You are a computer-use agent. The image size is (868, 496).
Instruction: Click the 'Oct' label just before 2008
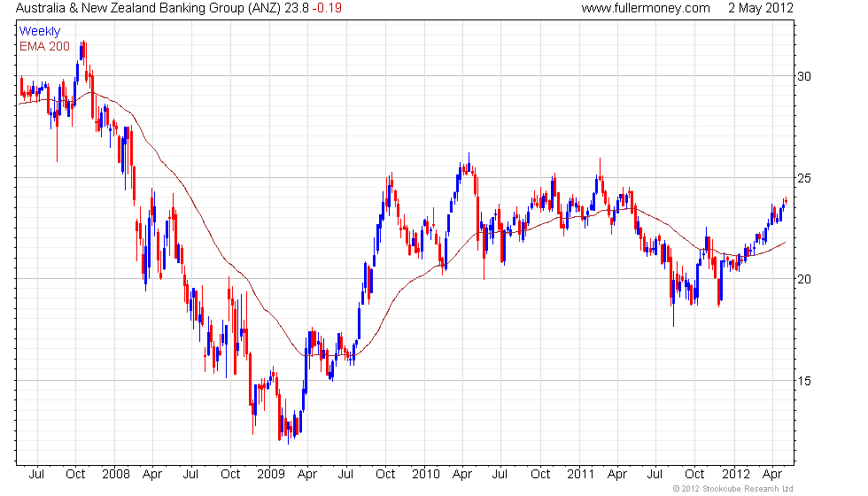(75, 475)
